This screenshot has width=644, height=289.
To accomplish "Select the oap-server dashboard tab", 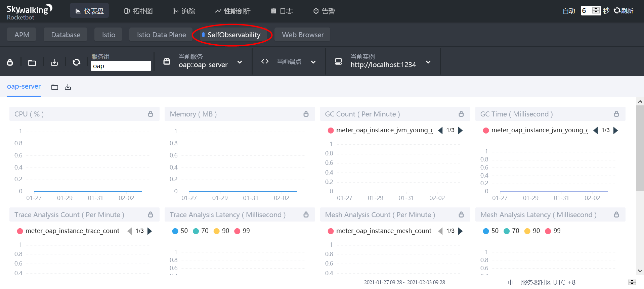I will 24,86.
